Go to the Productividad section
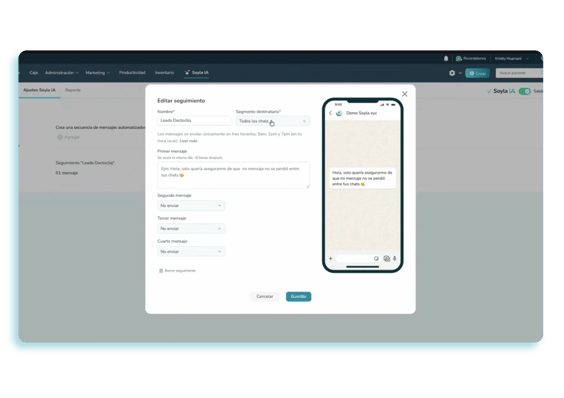The image size is (564, 398). tap(132, 73)
